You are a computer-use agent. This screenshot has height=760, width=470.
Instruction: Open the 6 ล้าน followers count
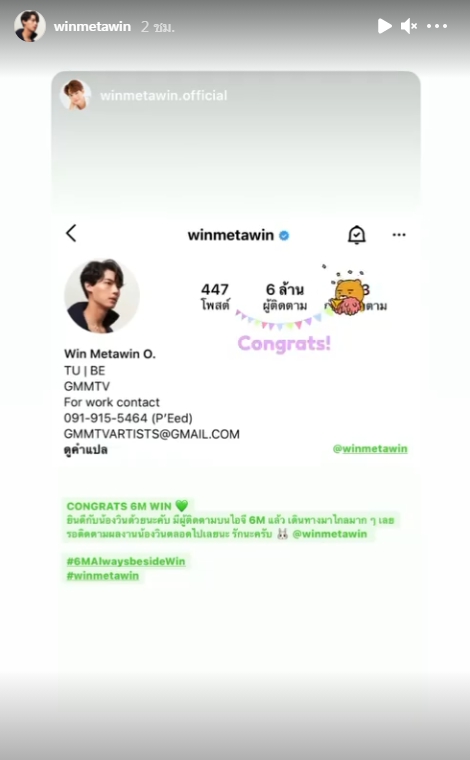click(x=285, y=296)
